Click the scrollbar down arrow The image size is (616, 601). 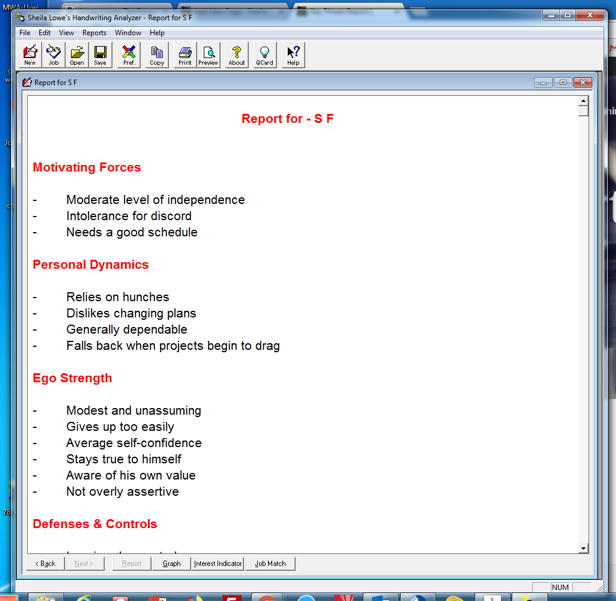point(583,548)
